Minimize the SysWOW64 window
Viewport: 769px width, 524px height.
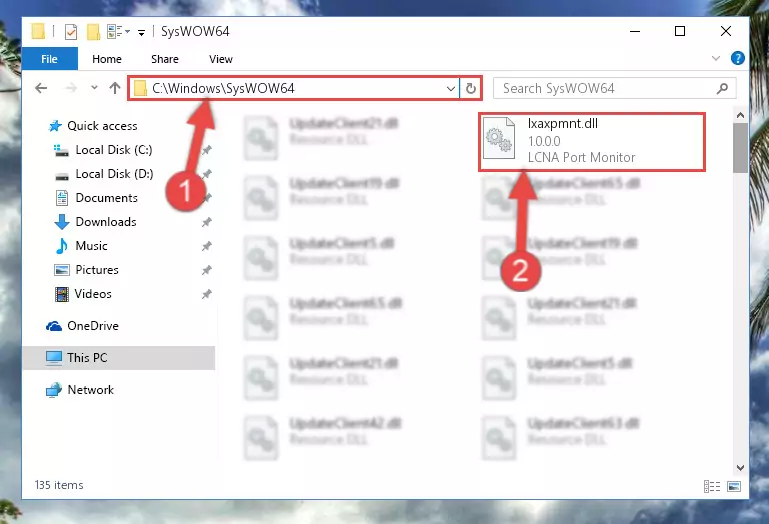[635, 31]
